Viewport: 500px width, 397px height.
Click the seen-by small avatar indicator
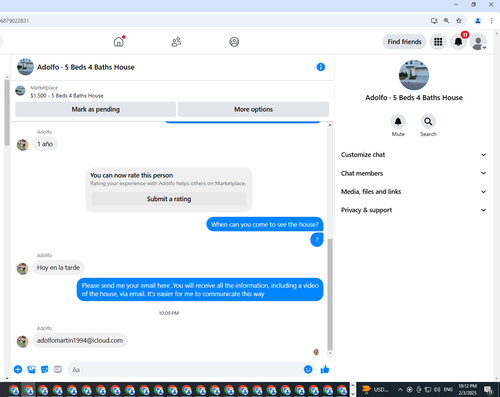[x=316, y=352]
